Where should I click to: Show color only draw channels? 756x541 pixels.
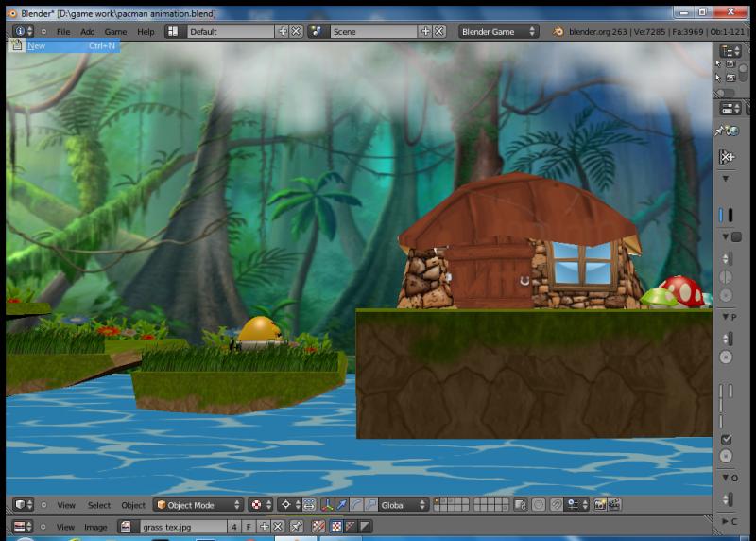337,527
